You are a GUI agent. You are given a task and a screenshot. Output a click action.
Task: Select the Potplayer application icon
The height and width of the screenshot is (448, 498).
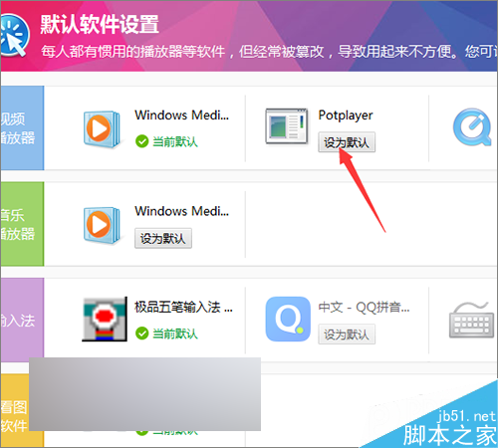click(x=287, y=126)
